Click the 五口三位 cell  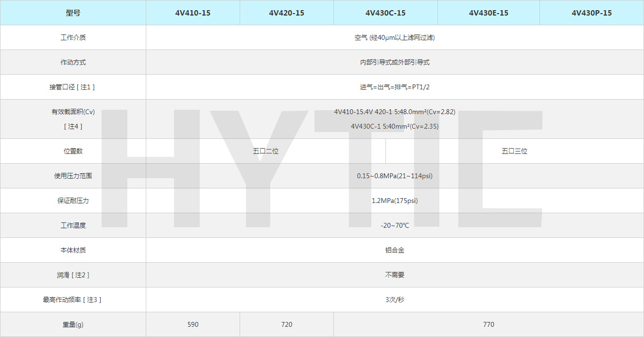[x=515, y=151]
